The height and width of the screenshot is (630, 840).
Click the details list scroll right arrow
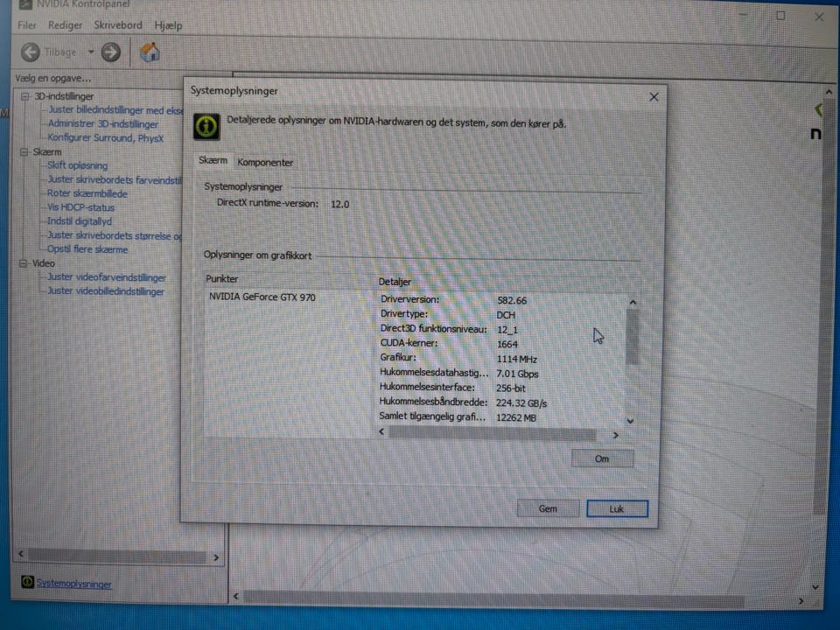(615, 435)
